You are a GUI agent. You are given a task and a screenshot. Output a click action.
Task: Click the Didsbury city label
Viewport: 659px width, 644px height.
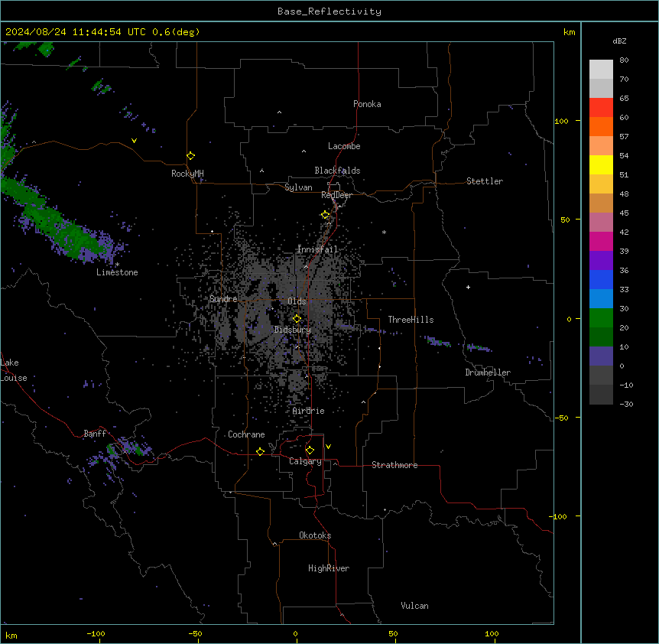coord(293,330)
